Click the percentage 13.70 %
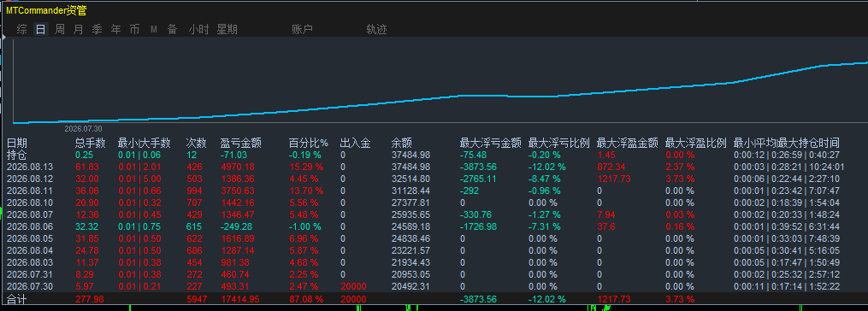This screenshot has width=868, height=311. click(305, 191)
